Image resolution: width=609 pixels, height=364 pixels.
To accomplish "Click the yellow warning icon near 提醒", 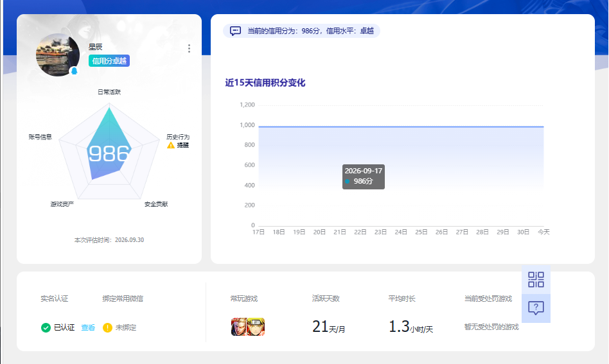I will 170,145.
